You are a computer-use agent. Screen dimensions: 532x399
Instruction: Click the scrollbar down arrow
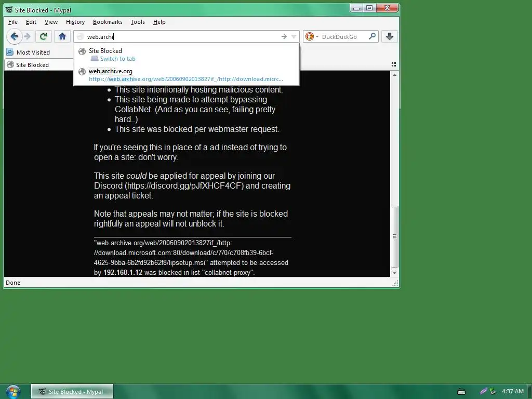tap(394, 272)
